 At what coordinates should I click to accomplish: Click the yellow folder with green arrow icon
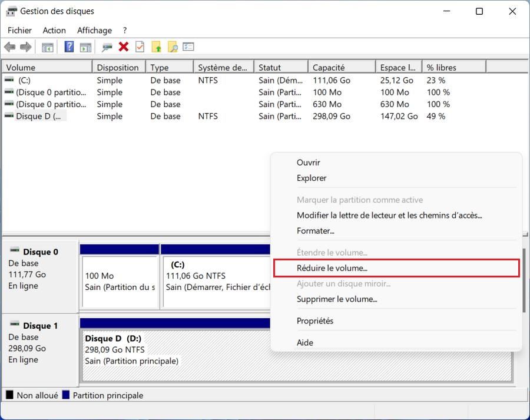tap(157, 47)
